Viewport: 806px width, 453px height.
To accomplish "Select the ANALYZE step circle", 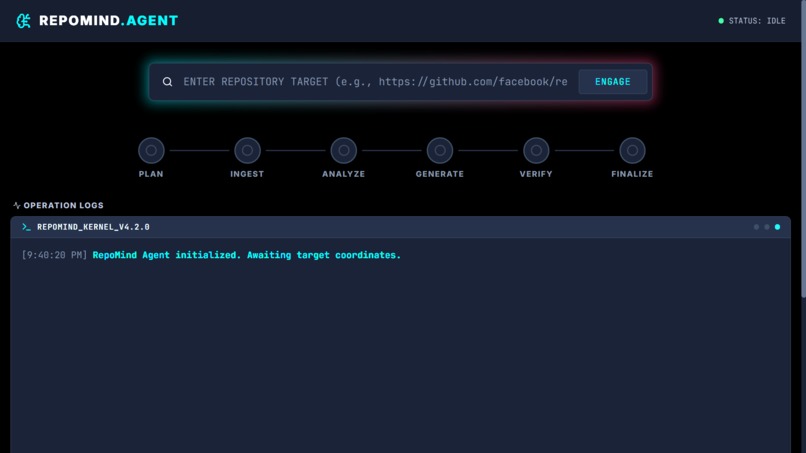I will (343, 151).
